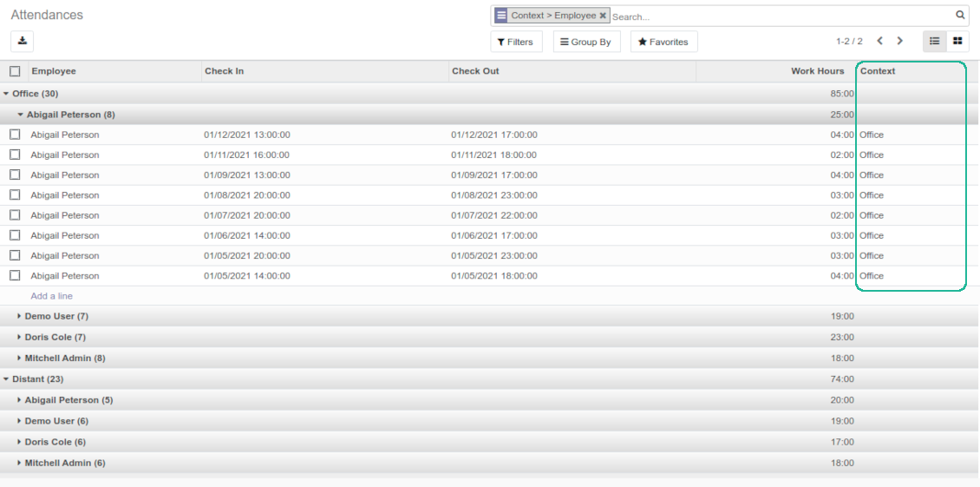The image size is (980, 487).
Task: Sort by the Check In column header
Action: point(225,71)
